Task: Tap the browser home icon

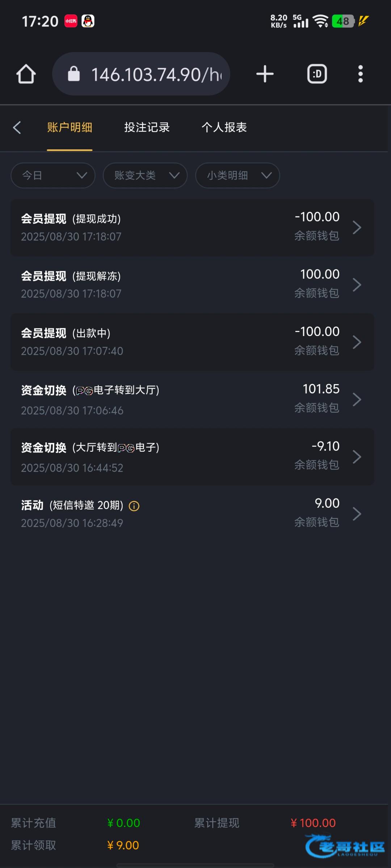Action: tap(26, 74)
